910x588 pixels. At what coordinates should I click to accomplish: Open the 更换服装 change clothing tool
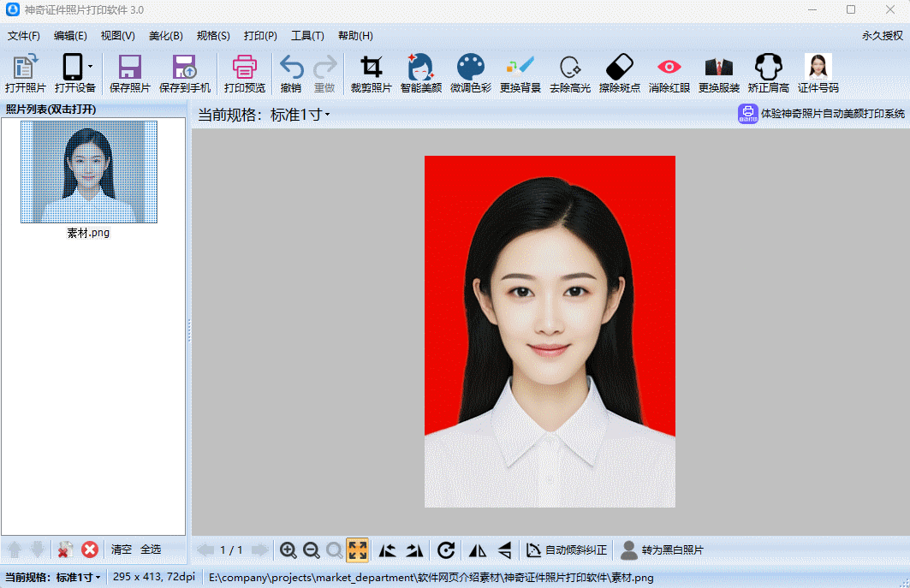click(x=718, y=74)
